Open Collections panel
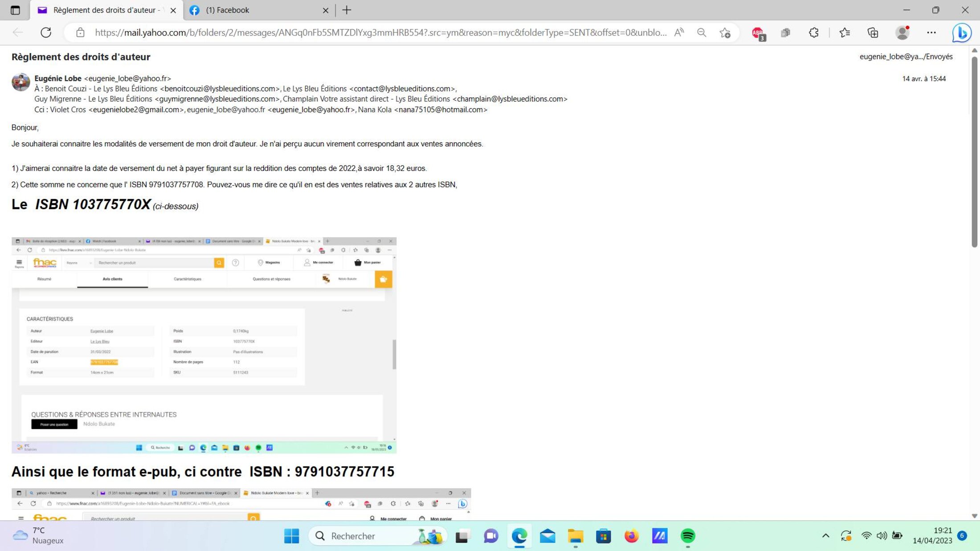This screenshot has height=551, width=980. [x=873, y=32]
